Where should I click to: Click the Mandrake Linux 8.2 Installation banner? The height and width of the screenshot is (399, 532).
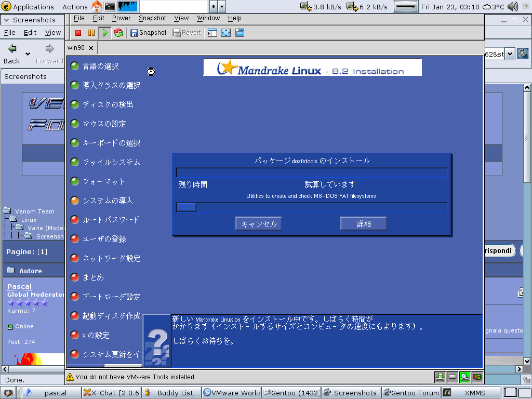(312, 67)
